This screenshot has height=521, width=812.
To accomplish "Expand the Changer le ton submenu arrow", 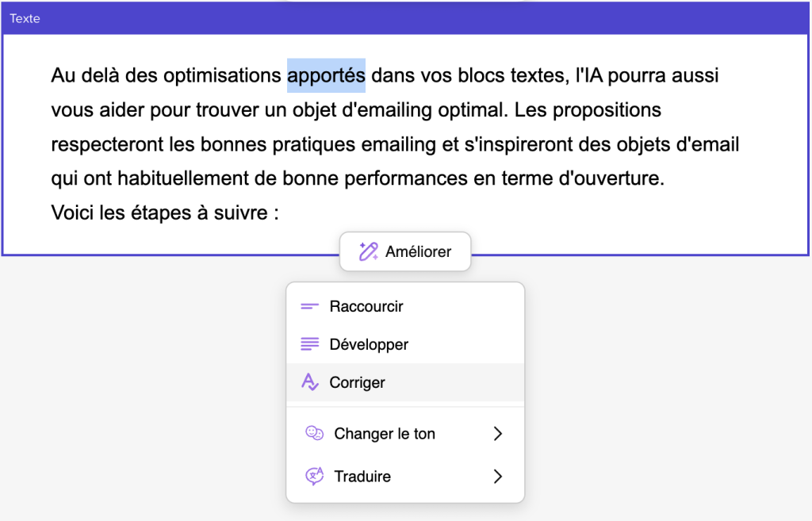I will [x=498, y=434].
